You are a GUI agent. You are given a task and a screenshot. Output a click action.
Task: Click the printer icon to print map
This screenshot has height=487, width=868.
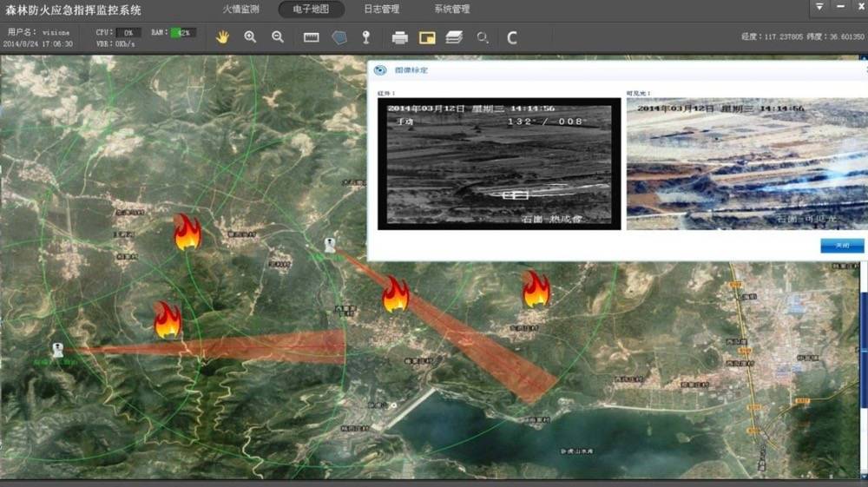click(x=399, y=37)
